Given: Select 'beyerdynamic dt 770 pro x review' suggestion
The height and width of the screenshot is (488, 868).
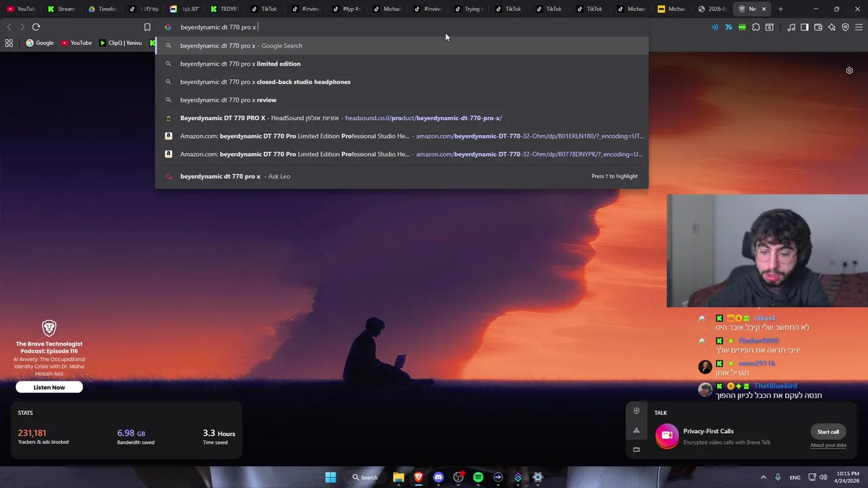Looking at the screenshot, I should (401, 100).
